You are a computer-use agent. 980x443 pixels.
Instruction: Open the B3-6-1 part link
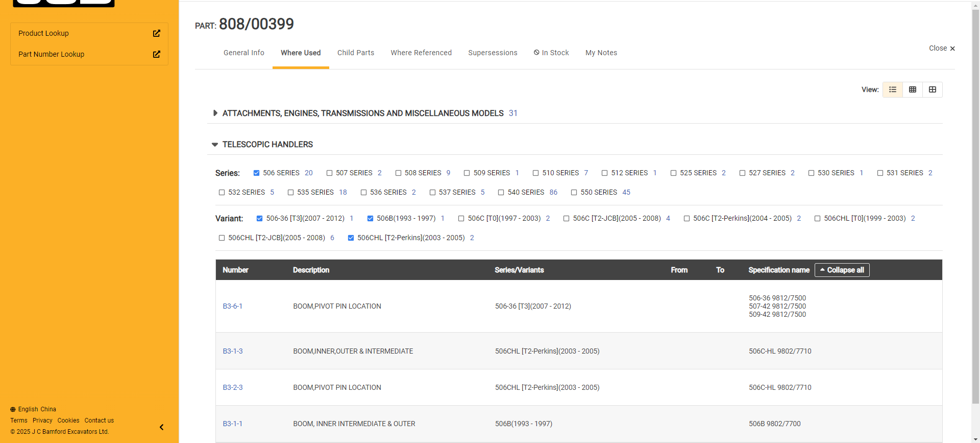coord(232,306)
